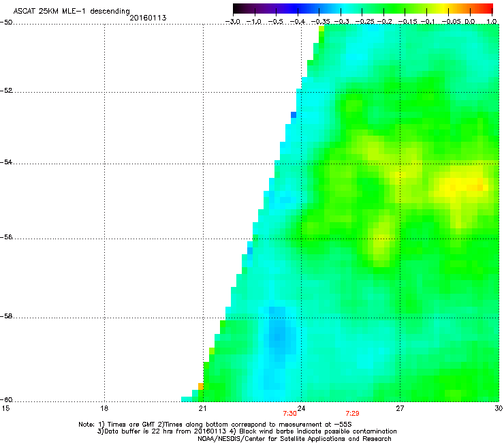Click the '-1.0' colorbar label
Screen dimensions: 504x443
pos(254,22)
